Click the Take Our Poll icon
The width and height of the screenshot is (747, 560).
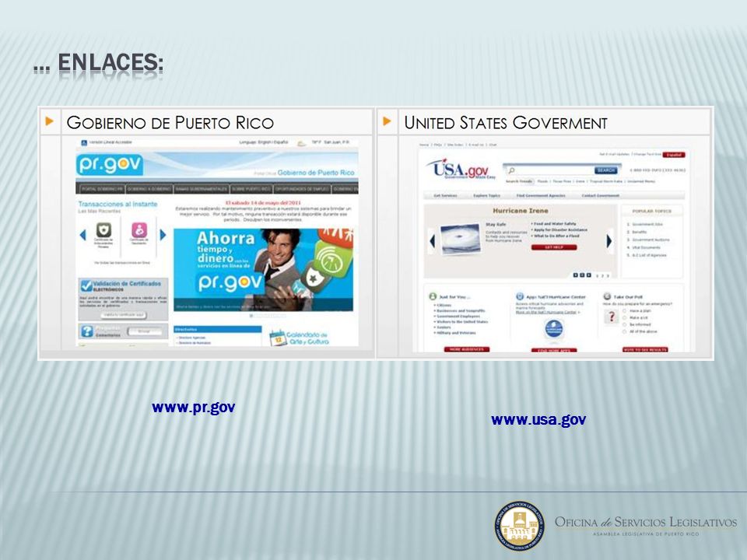coord(607,296)
